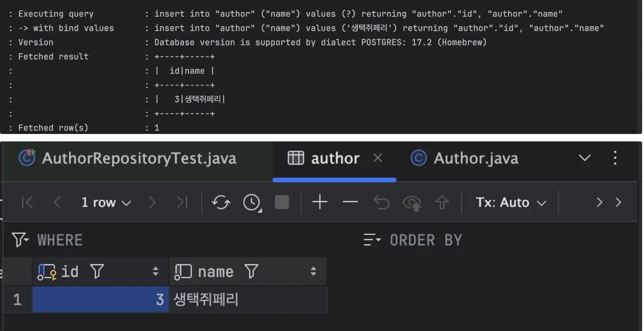Click the 'Fetched result' log label
The image size is (644, 331).
[53, 57]
